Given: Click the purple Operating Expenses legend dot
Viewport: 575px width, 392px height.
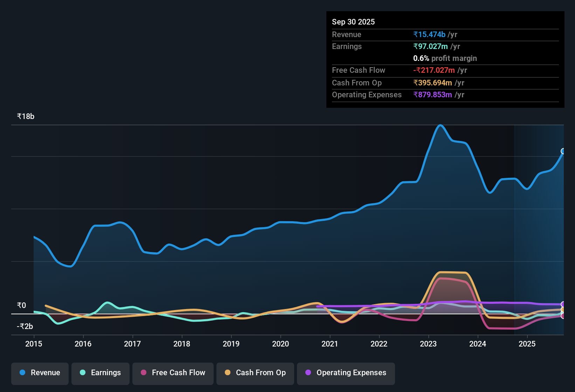Looking at the screenshot, I should click(309, 373).
